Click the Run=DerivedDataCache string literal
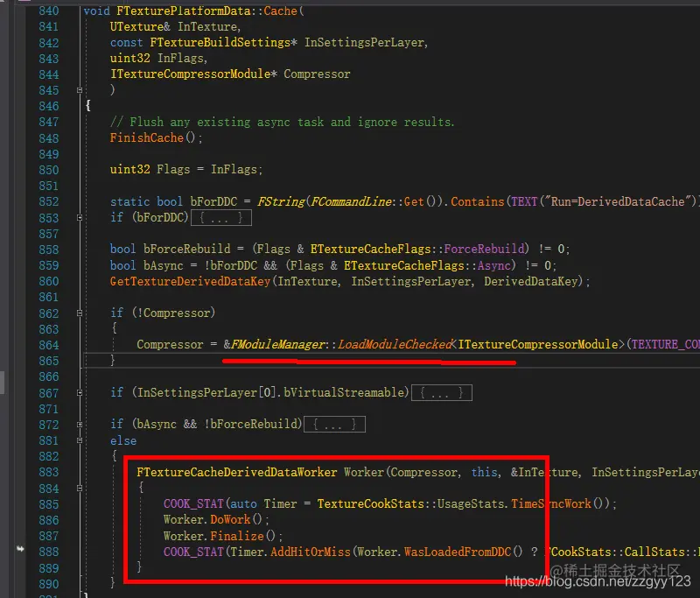700x598 pixels. click(618, 202)
